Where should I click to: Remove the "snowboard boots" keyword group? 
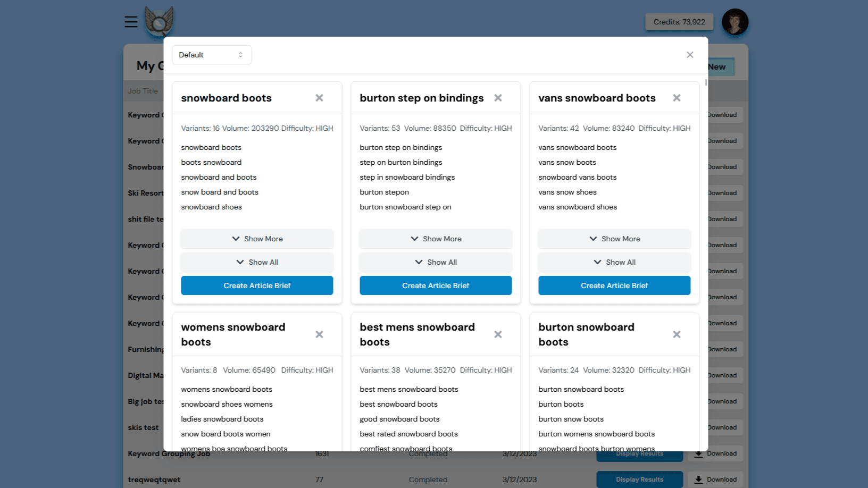[x=319, y=98]
